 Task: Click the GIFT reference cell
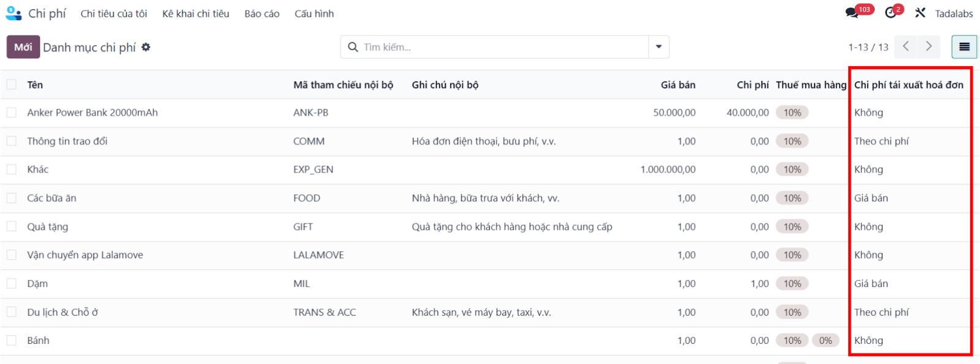[303, 227]
